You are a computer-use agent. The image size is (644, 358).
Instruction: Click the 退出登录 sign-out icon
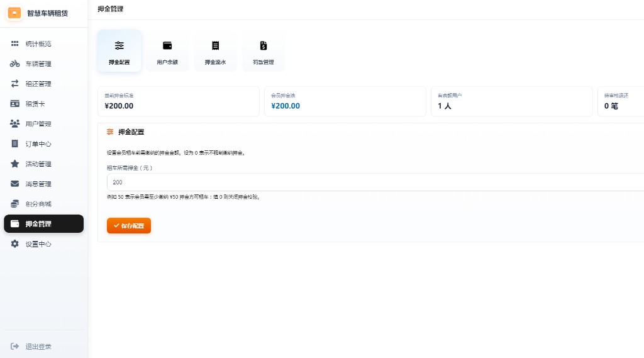click(15, 346)
